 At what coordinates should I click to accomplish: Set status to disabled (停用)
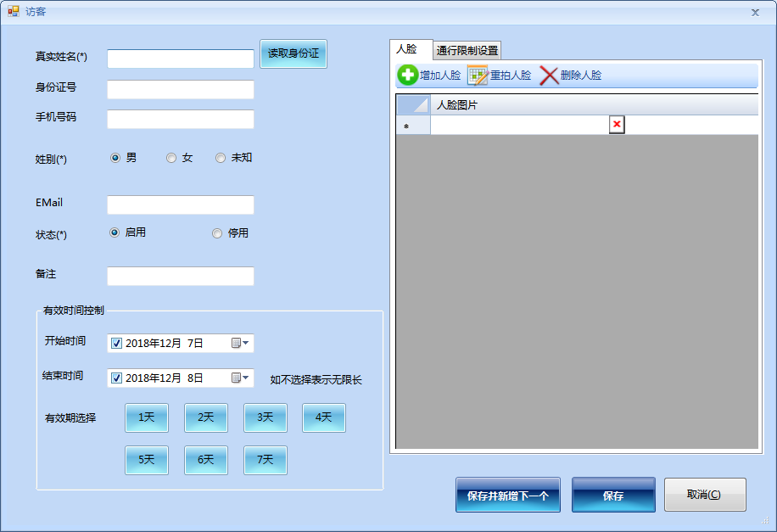(217, 233)
